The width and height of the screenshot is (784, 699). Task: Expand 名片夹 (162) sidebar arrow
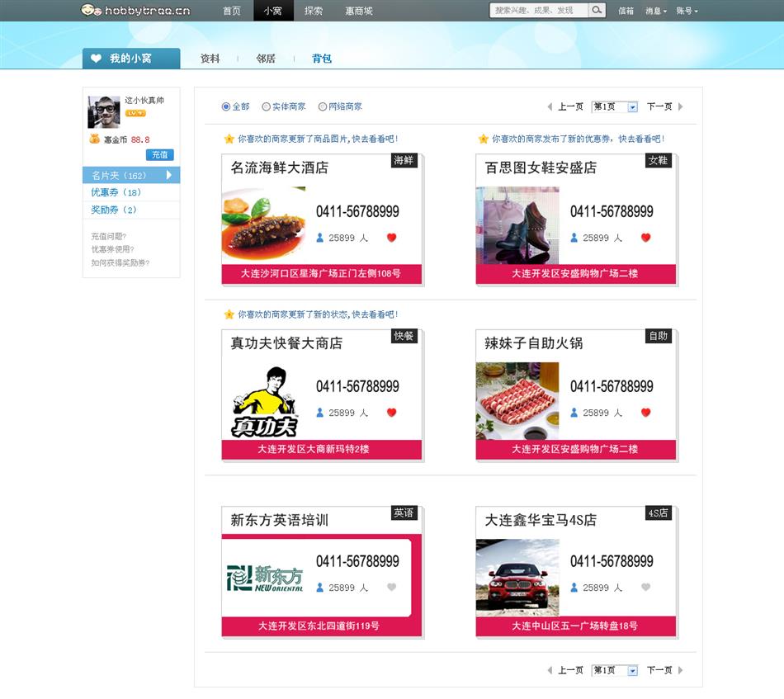coord(169,175)
